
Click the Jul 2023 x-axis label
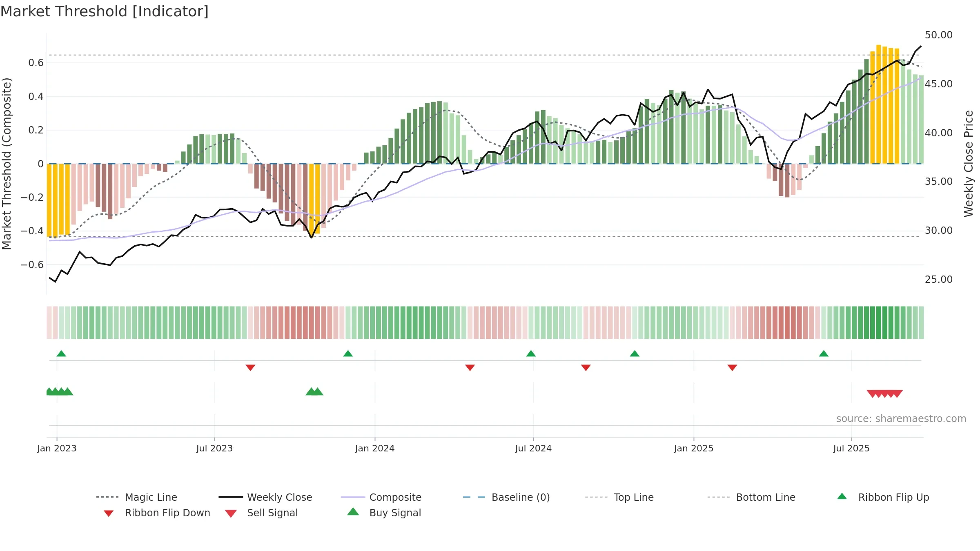tap(214, 448)
